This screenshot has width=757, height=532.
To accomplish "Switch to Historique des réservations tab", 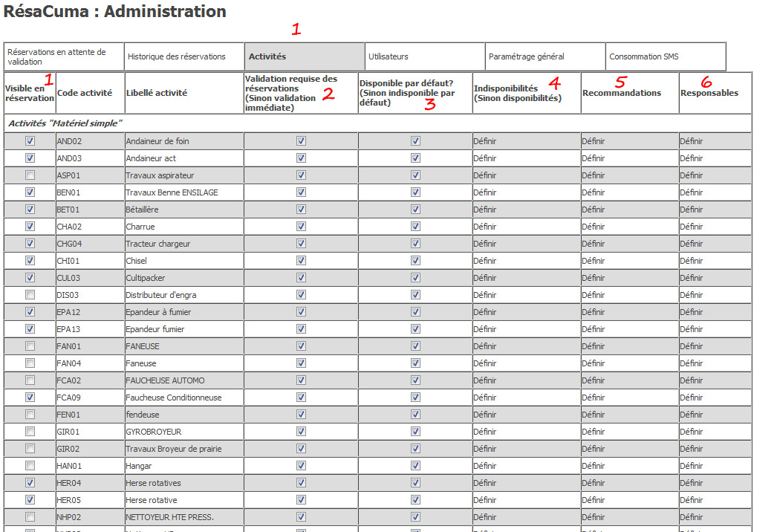I will [184, 56].
